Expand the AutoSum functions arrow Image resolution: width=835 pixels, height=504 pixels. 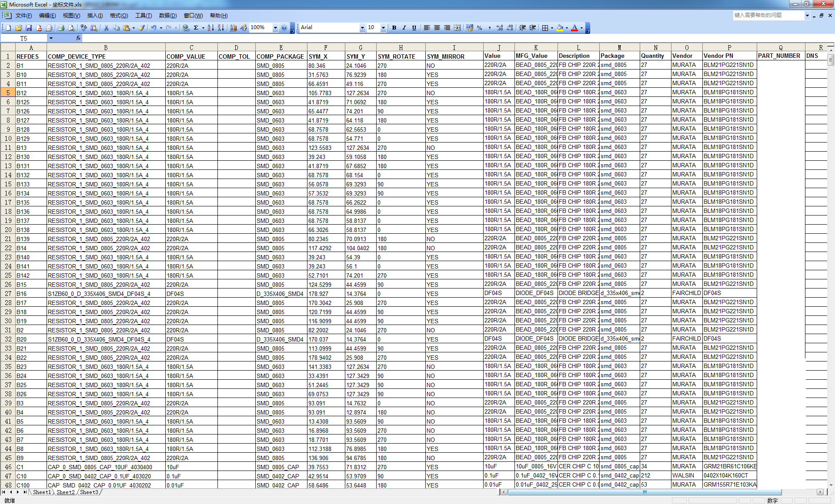pyautogui.click(x=203, y=28)
